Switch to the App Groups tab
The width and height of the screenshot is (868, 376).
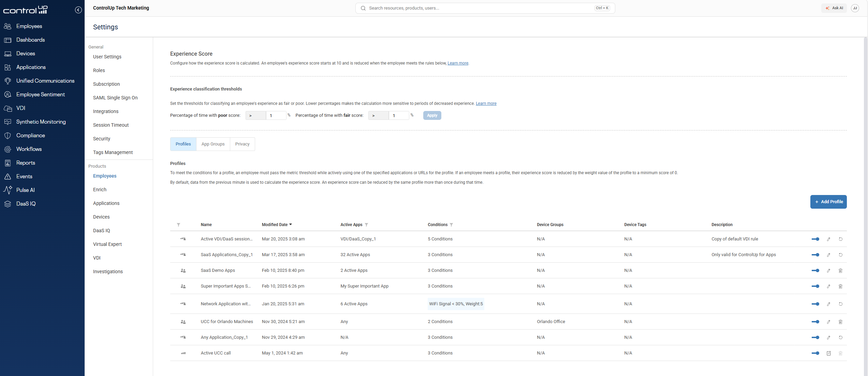[213, 144]
